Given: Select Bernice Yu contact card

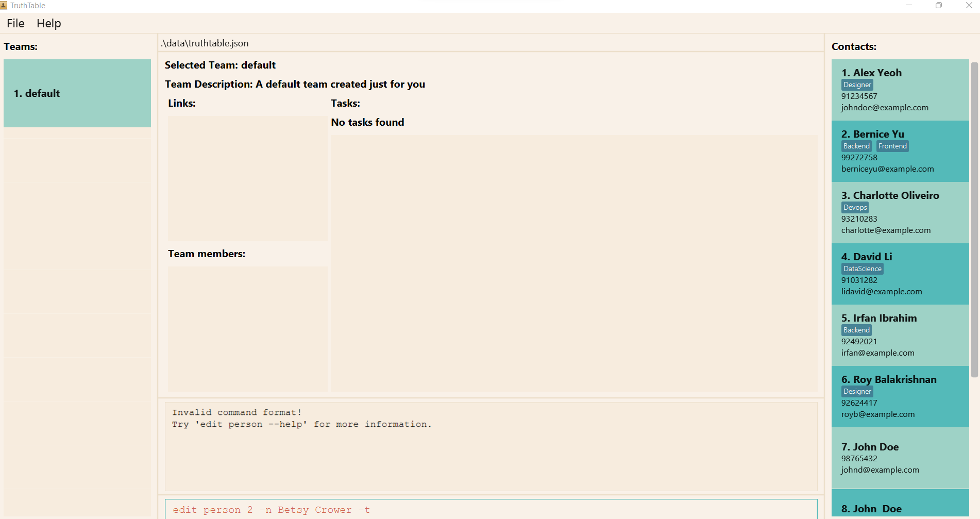Looking at the screenshot, I should point(900,151).
